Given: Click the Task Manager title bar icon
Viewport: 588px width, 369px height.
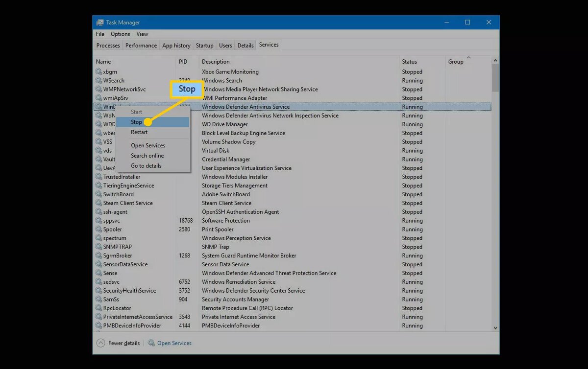Looking at the screenshot, I should pos(100,23).
